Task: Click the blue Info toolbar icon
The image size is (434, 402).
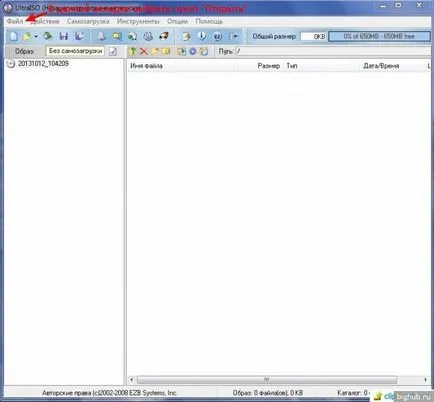Action: tap(202, 36)
